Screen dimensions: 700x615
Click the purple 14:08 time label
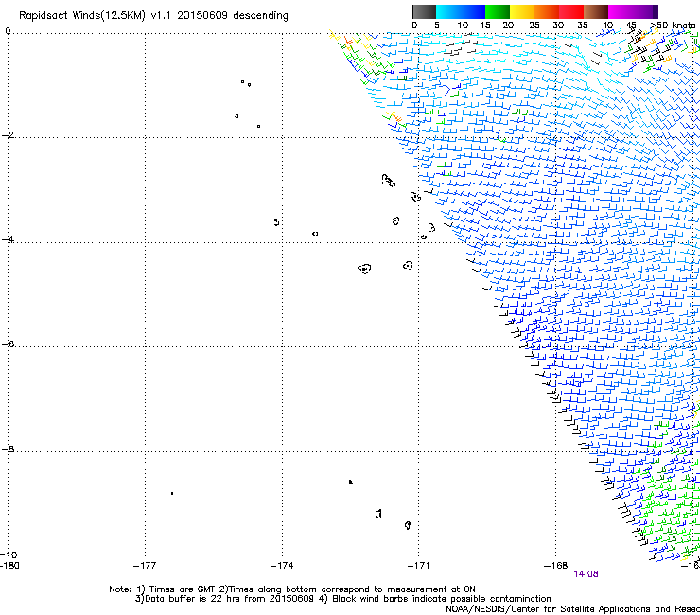pyautogui.click(x=586, y=574)
